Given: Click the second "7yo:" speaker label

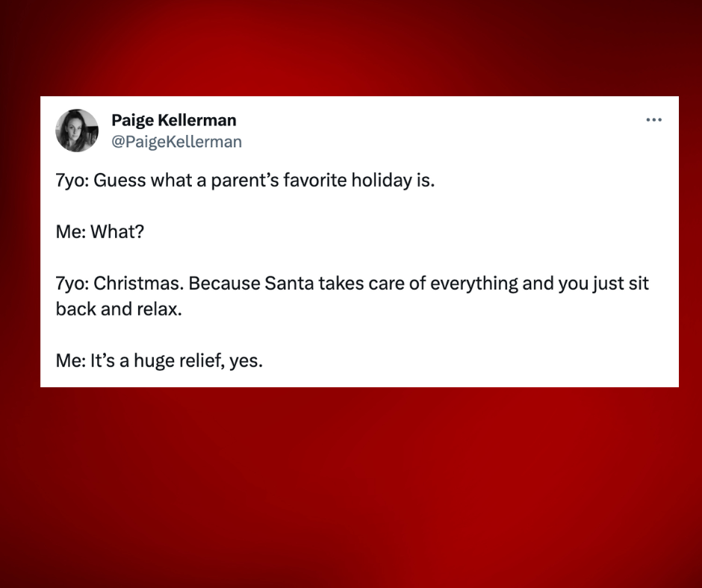Looking at the screenshot, I should pyautogui.click(x=72, y=284).
